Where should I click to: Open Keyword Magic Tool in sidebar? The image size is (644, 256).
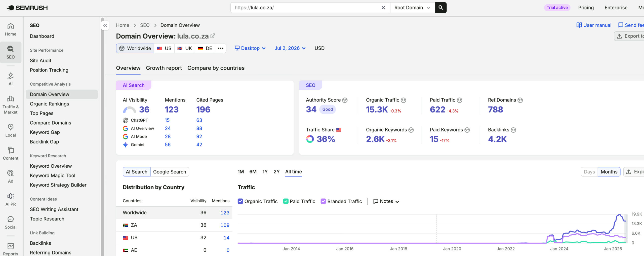[52, 175]
